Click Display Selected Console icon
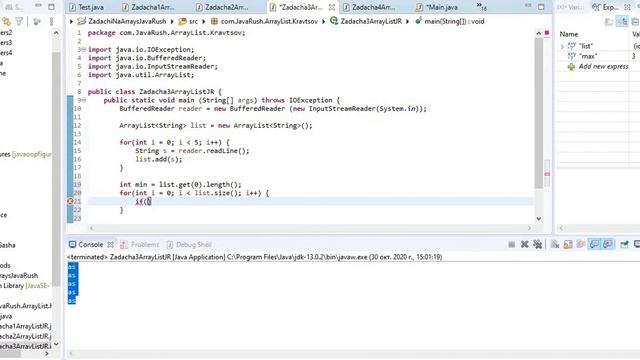640x360 pixels. click(637, 244)
